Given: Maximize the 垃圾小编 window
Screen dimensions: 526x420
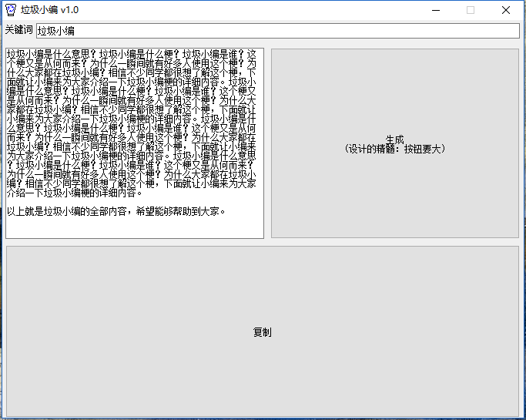Looking at the screenshot, I should [471, 11].
